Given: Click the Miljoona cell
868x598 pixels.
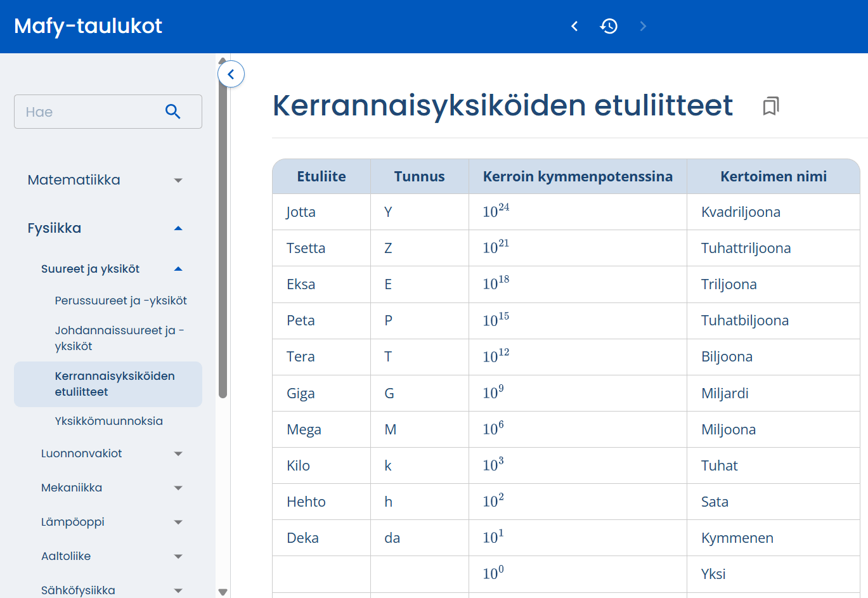Looking at the screenshot, I should tap(774, 429).
